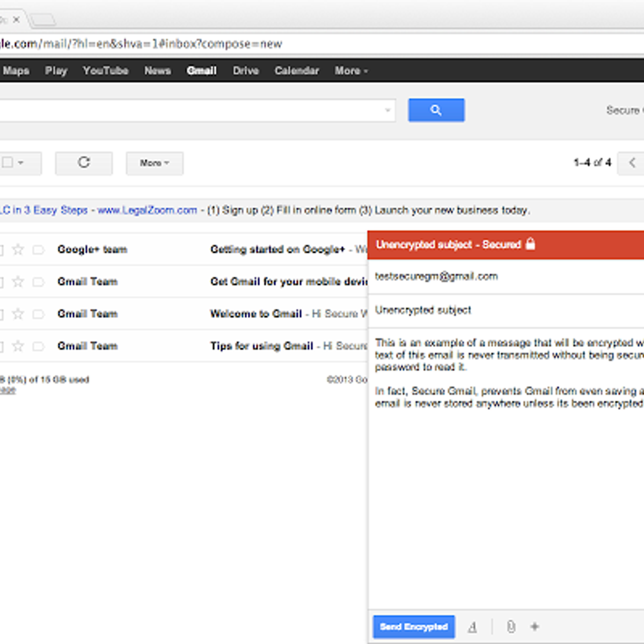Screen dimensions: 644x644
Task: Click the Google+ team sender name
Action: 92,250
